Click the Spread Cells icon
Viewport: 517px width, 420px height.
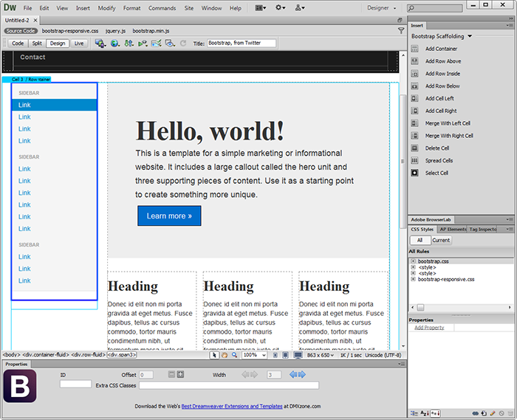[x=414, y=160]
